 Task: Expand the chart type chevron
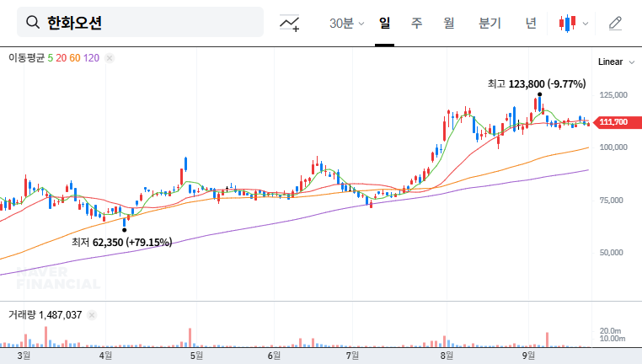point(586,24)
